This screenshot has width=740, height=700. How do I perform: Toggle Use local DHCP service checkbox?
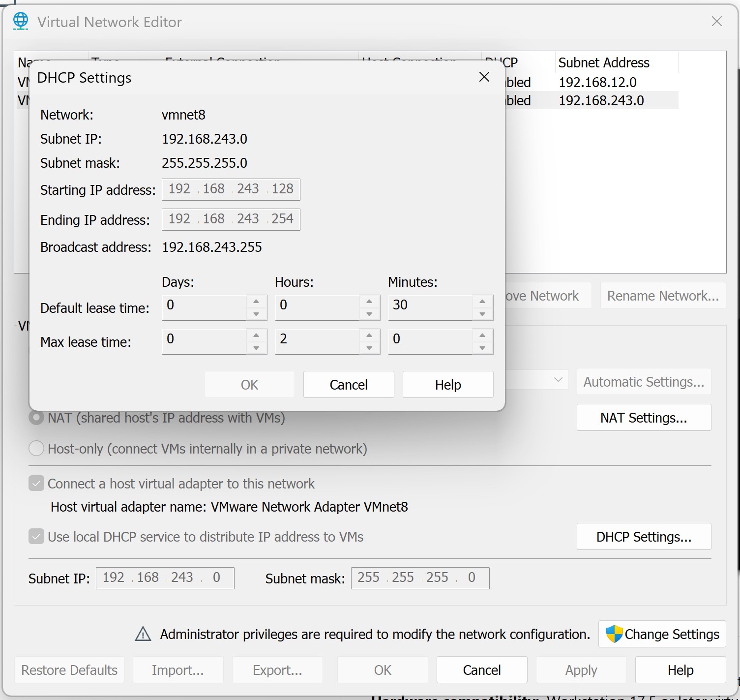tap(36, 537)
